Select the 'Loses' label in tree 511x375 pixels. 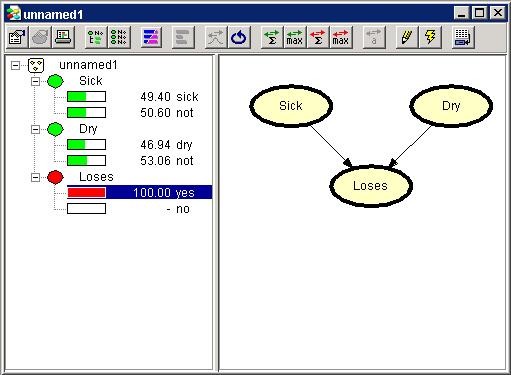[x=96, y=177]
